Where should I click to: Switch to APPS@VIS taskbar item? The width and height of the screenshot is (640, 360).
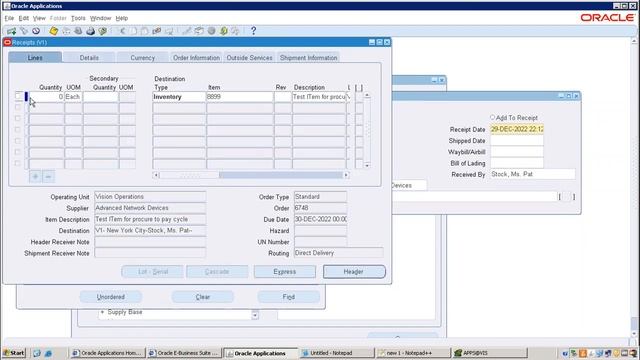pyautogui.click(x=490, y=353)
